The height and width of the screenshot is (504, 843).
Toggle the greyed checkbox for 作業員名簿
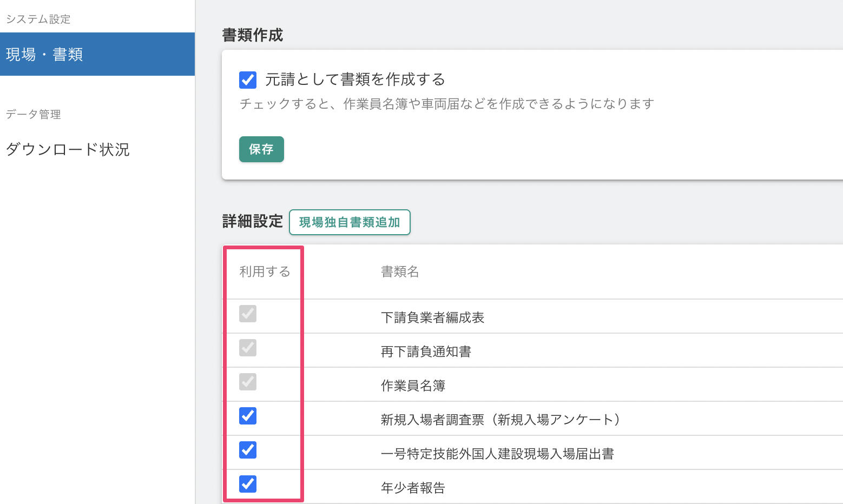pos(248,382)
